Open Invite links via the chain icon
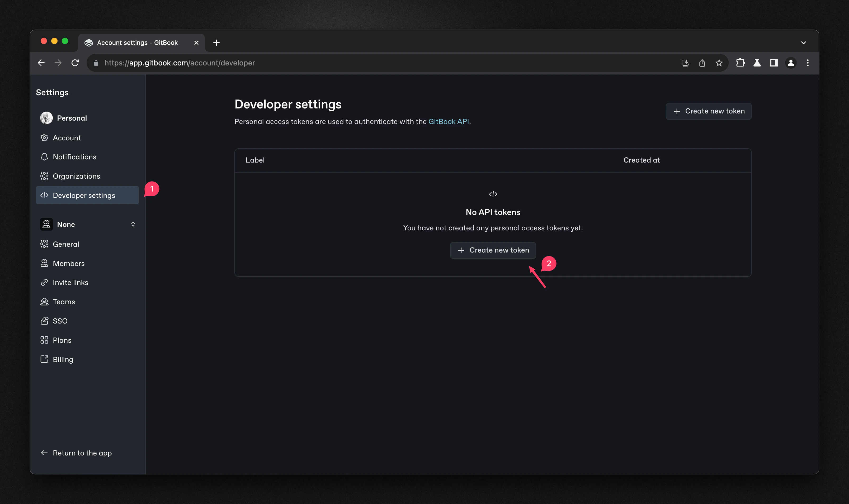Image resolution: width=849 pixels, height=504 pixels. pyautogui.click(x=45, y=282)
